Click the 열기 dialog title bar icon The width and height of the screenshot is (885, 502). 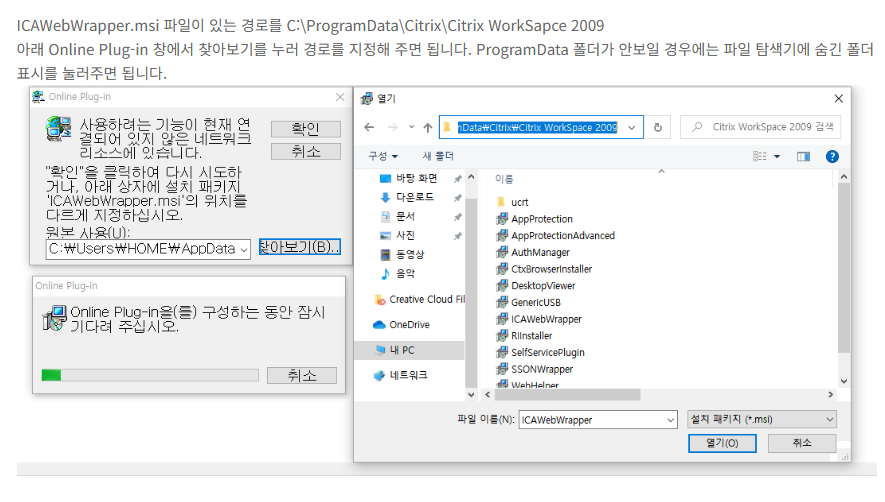(x=367, y=99)
